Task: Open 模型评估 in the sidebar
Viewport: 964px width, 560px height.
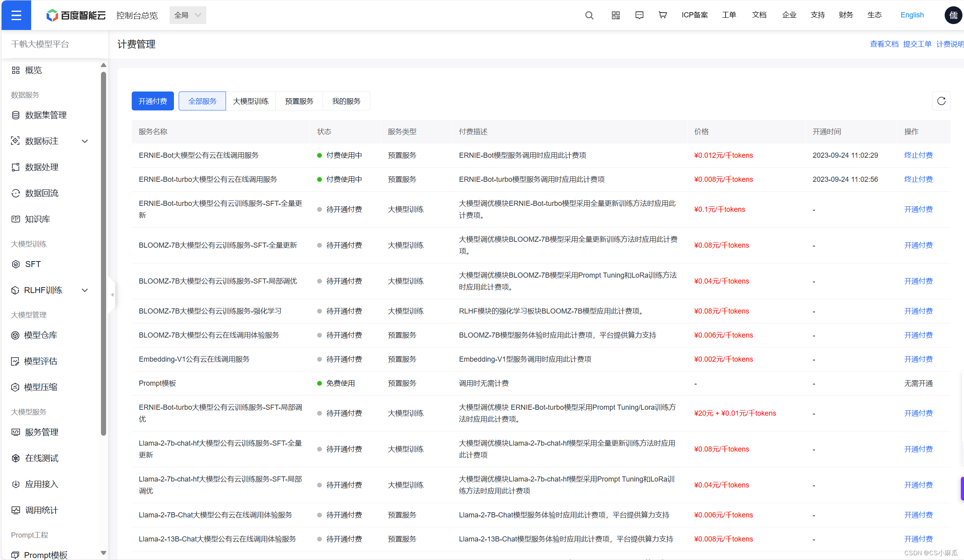Action: pos(34,361)
